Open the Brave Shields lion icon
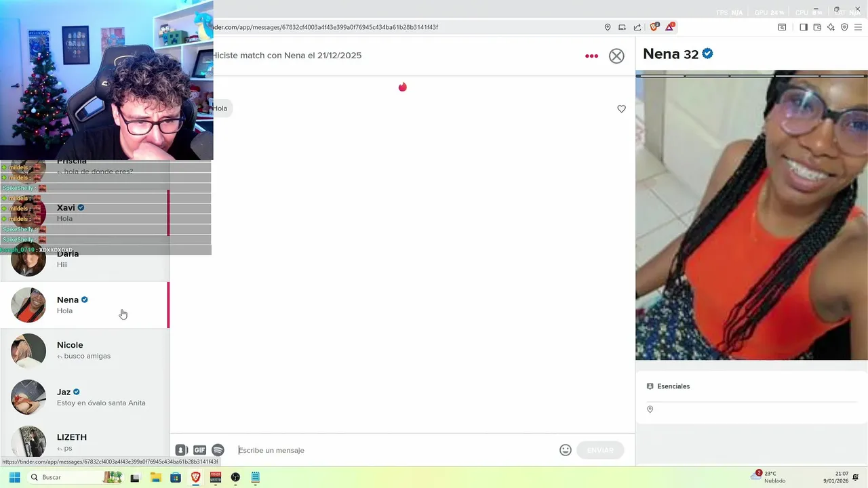 coord(654,27)
